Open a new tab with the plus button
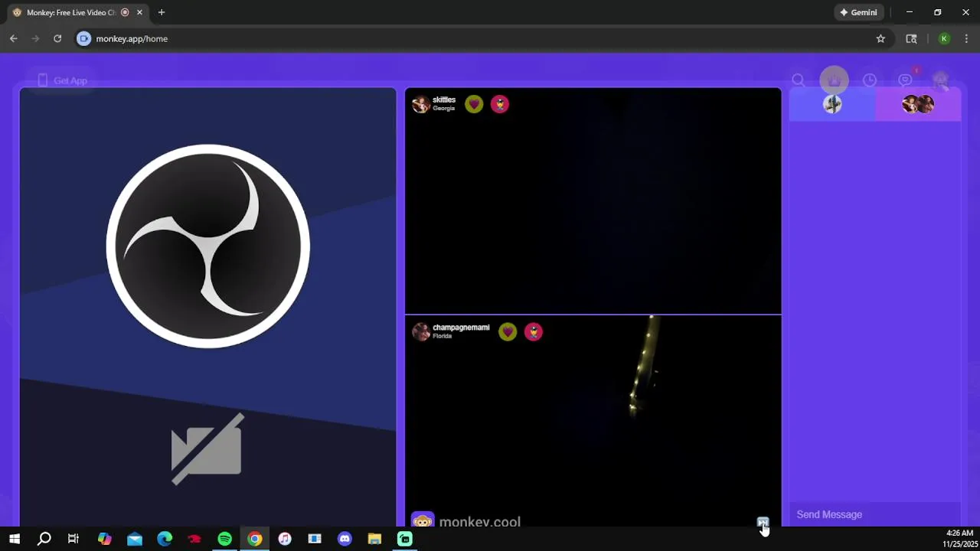 (162, 12)
